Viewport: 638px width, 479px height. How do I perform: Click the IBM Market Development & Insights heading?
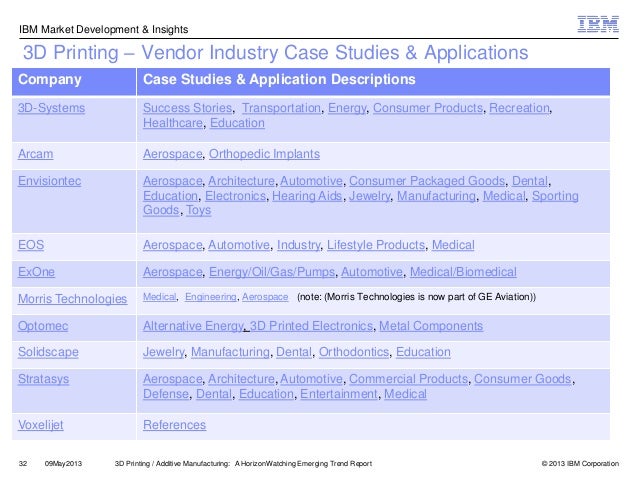(x=103, y=29)
